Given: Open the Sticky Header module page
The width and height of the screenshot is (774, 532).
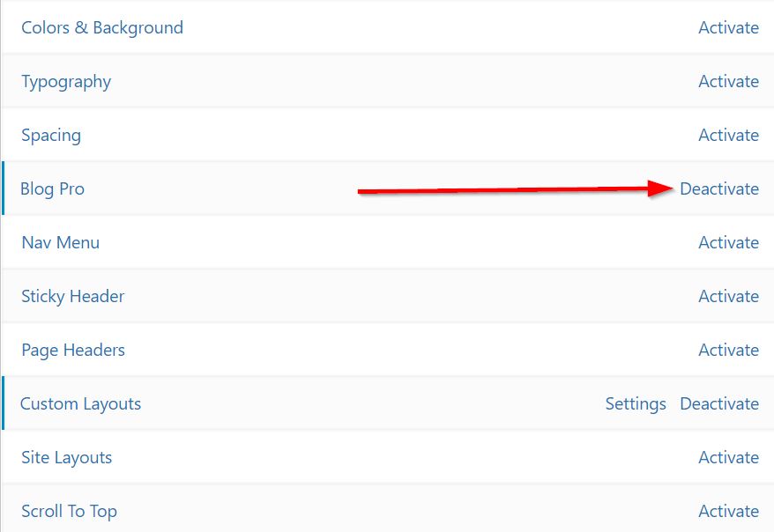Looking at the screenshot, I should coord(73,296).
